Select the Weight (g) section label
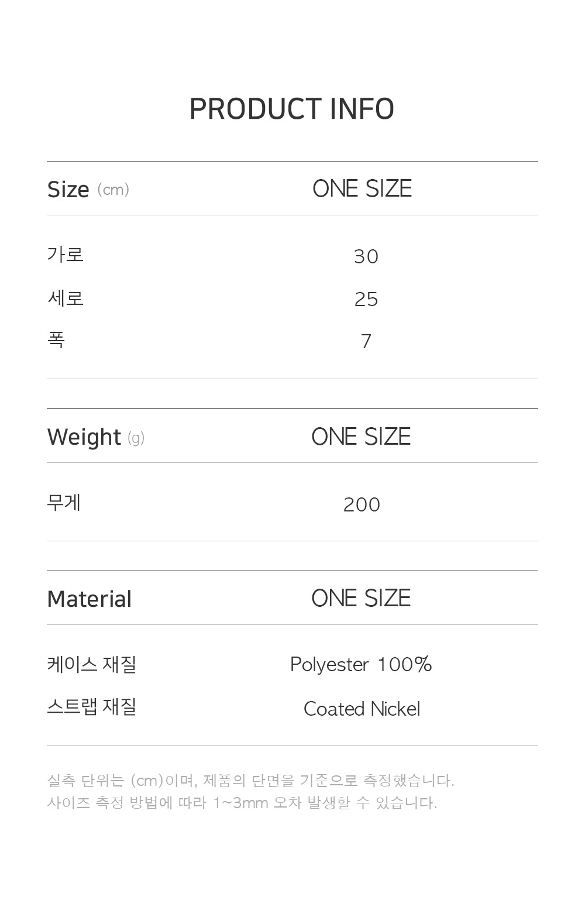This screenshot has width=585, height=924. coord(95,437)
